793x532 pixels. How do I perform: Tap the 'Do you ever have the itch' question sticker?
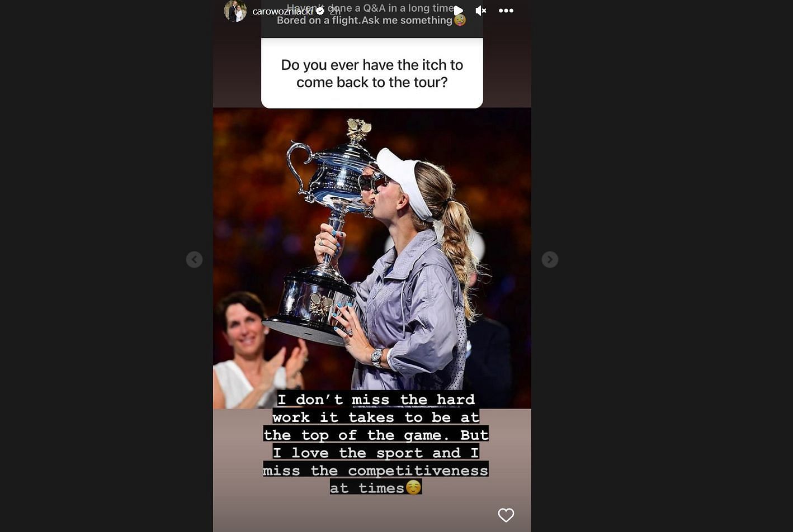[372, 73]
